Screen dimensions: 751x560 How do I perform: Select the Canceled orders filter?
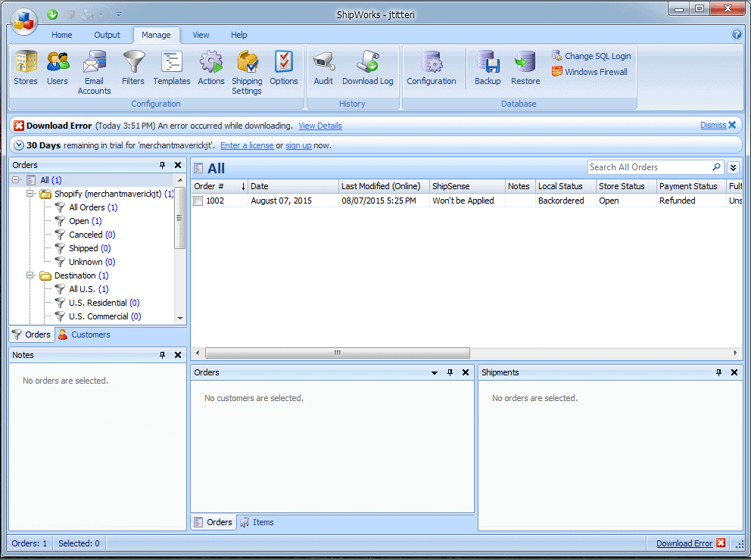92,235
